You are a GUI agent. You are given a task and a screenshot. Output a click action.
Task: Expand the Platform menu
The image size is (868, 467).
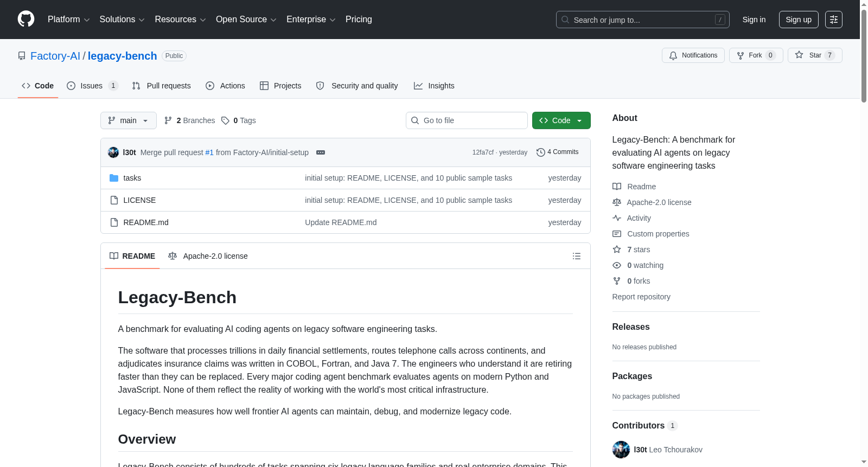click(68, 20)
